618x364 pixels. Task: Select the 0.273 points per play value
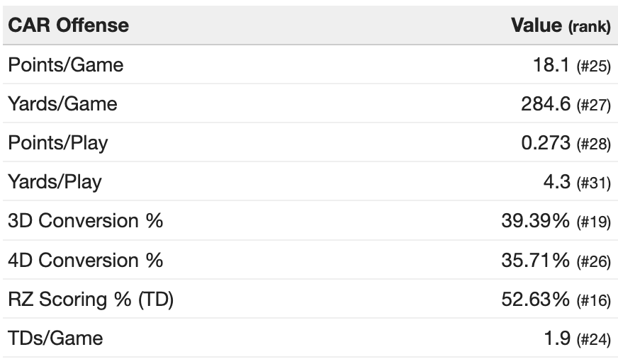pyautogui.click(x=546, y=143)
